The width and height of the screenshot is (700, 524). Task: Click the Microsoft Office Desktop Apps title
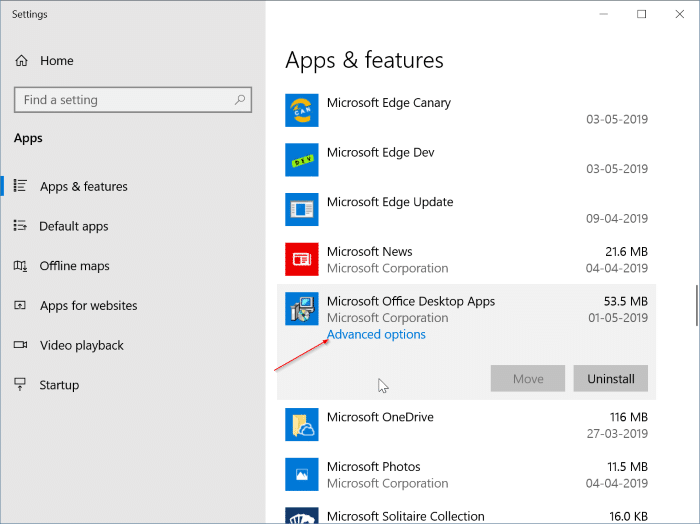[x=411, y=301]
